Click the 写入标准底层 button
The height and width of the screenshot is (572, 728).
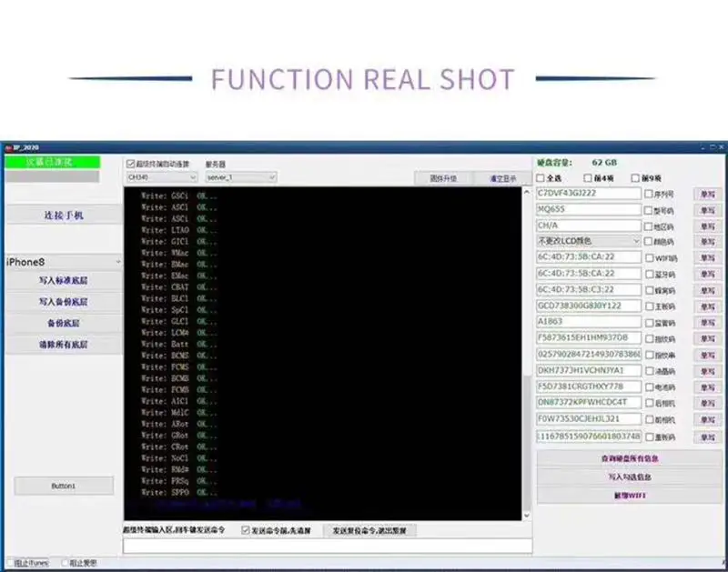click(x=64, y=280)
